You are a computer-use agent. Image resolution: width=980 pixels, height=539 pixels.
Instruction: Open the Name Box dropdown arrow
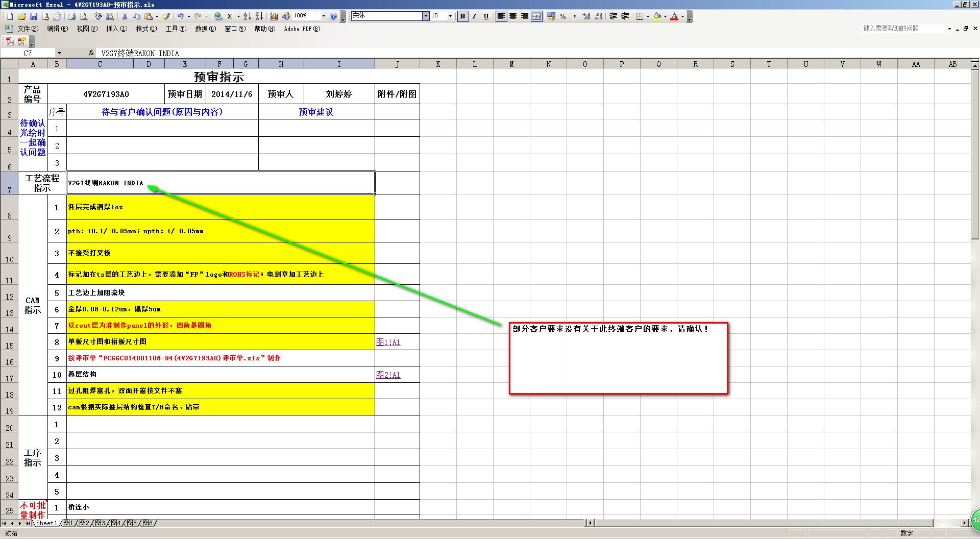coord(59,53)
